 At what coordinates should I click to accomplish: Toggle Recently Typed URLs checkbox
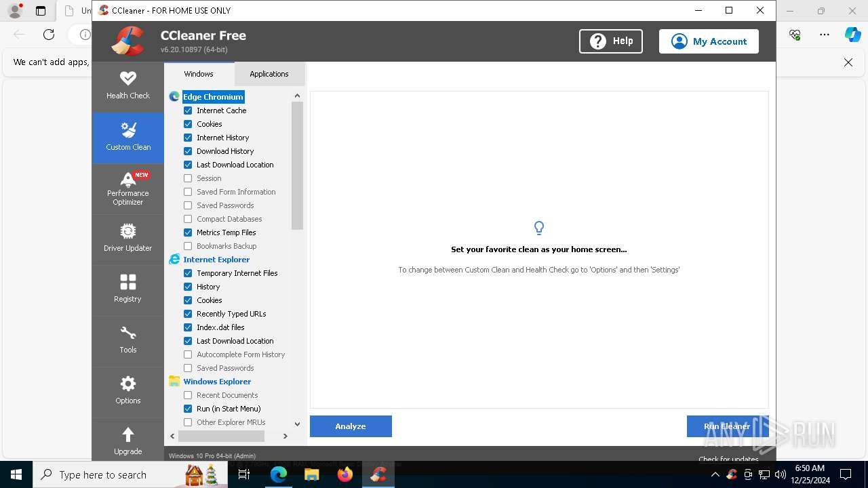[188, 314]
